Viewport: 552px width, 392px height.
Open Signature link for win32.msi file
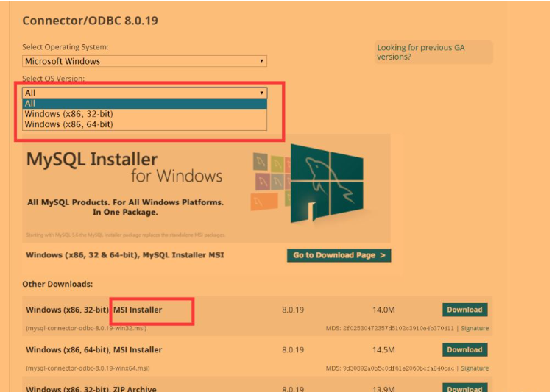[475, 328]
